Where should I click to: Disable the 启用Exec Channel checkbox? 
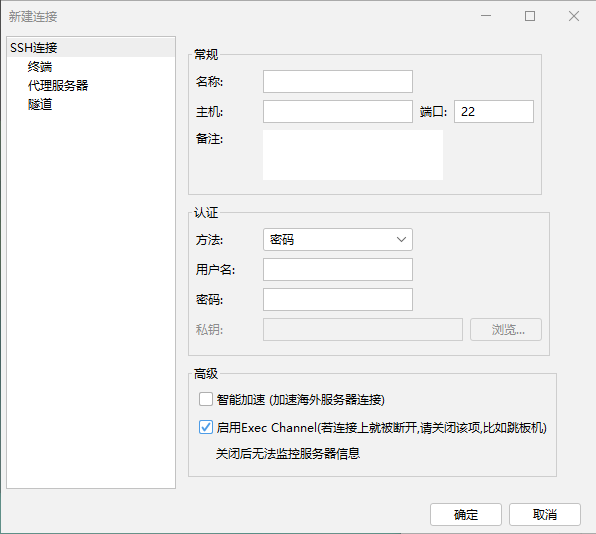(206, 428)
